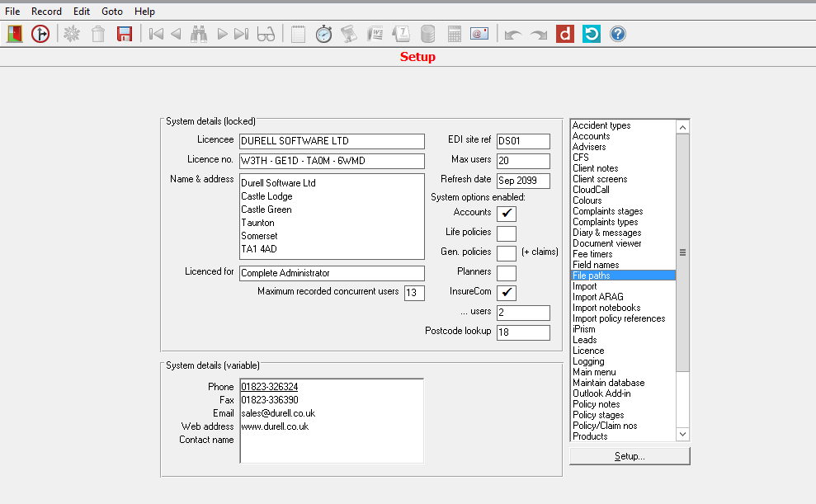The image size is (816, 504).
Task: Click the Word document icon
Action: coord(375,35)
